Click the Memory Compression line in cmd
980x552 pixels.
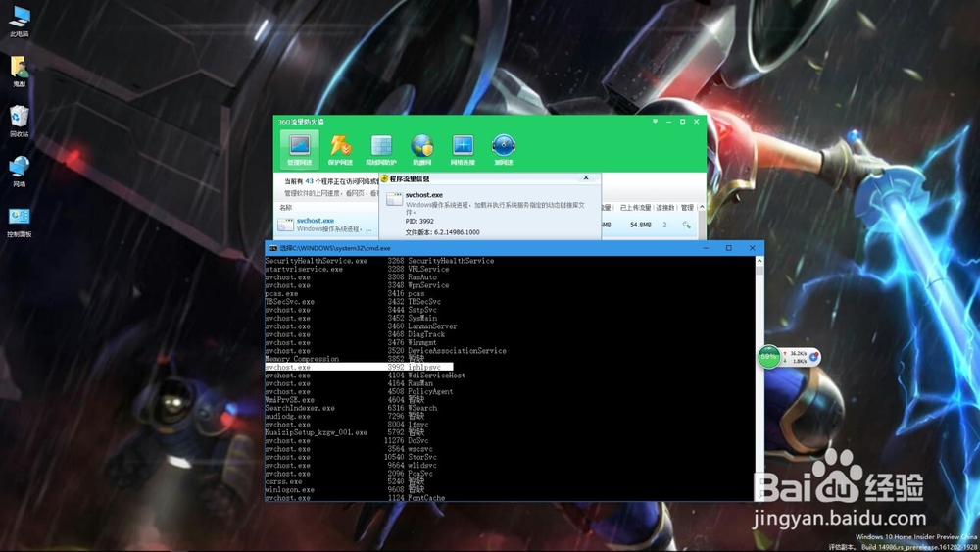tap(345, 359)
